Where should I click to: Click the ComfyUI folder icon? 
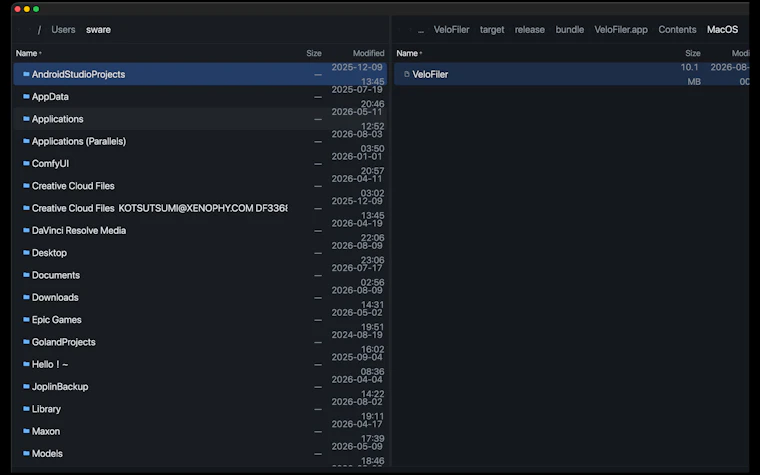(x=26, y=163)
